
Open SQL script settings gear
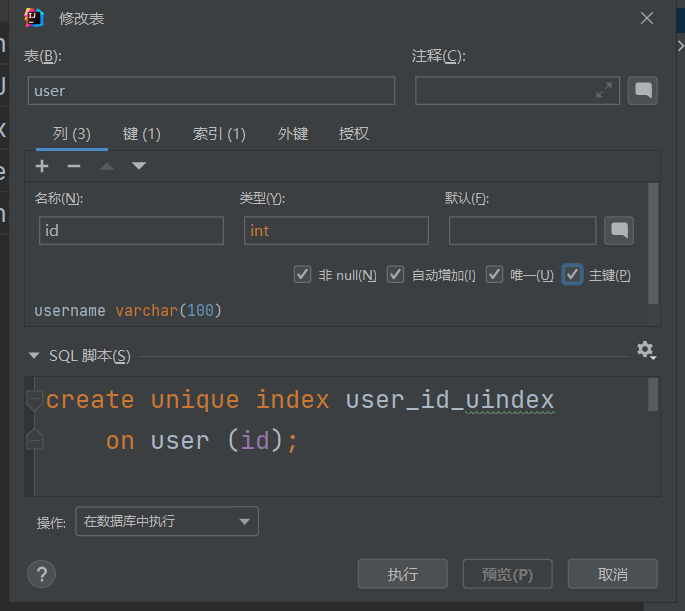[646, 350]
